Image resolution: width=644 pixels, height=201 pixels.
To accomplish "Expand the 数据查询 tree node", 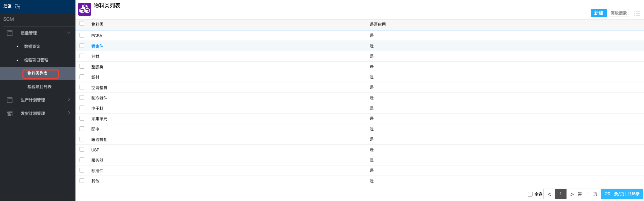I will tap(17, 47).
